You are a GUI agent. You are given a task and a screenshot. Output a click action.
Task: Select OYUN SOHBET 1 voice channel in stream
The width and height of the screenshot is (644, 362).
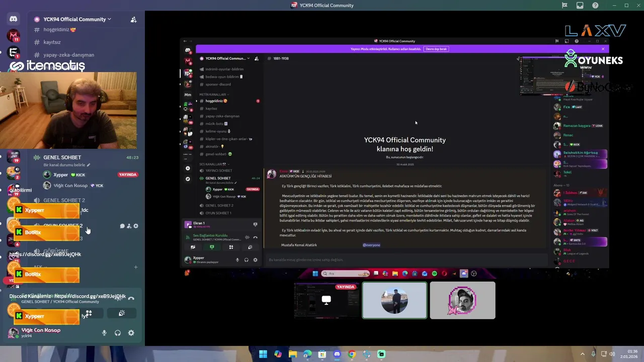tap(218, 213)
